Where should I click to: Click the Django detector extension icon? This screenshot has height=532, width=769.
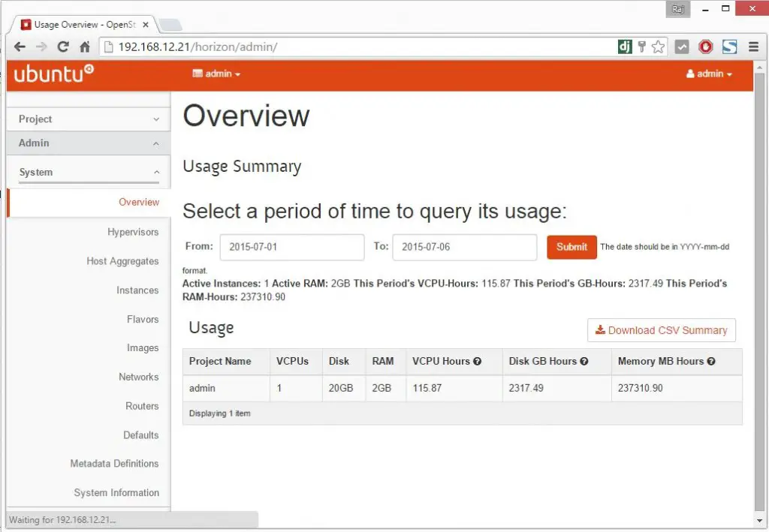point(625,47)
